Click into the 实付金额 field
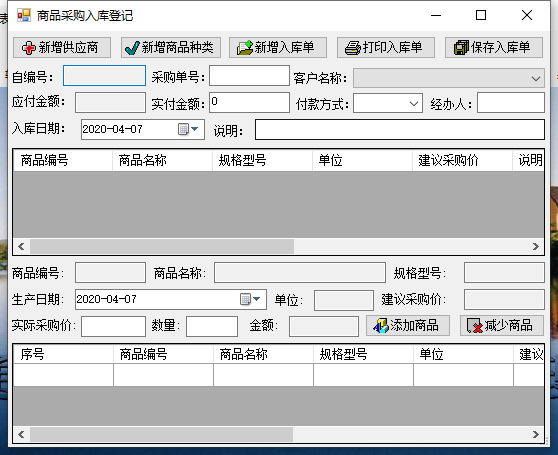558x455 pixels. click(249, 102)
